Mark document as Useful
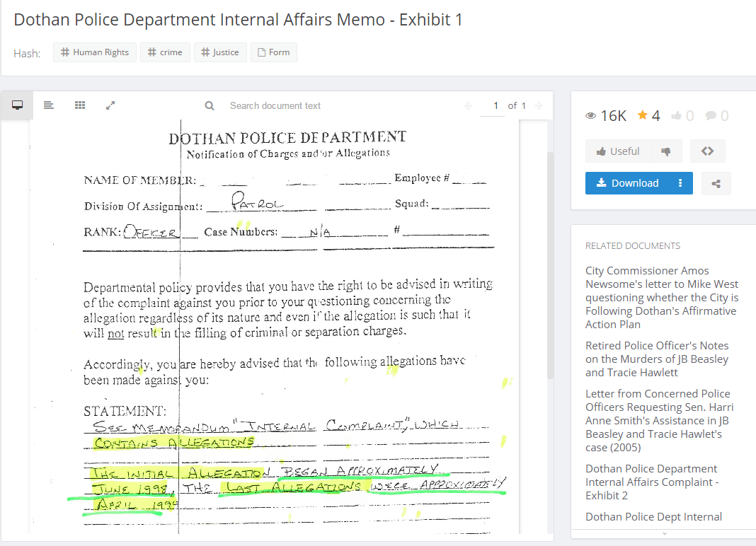 pyautogui.click(x=618, y=151)
